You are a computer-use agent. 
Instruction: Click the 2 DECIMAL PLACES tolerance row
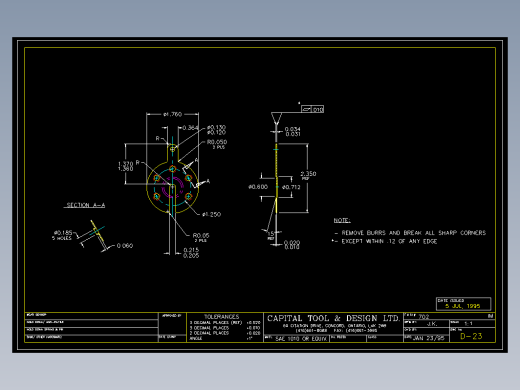click(225, 333)
